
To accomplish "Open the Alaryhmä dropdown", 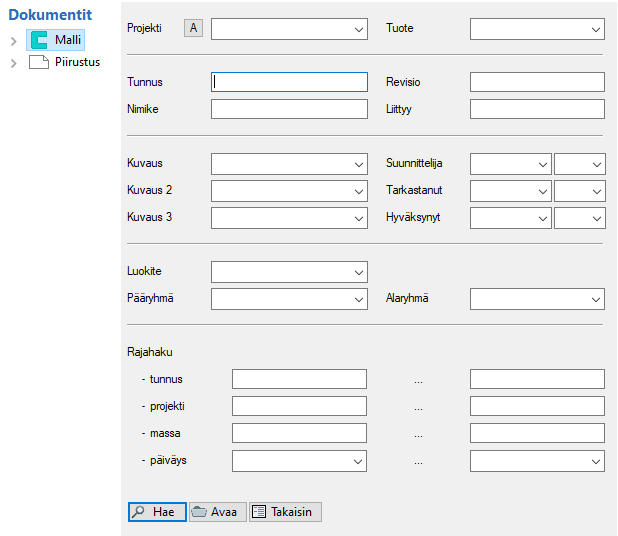I will click(595, 299).
